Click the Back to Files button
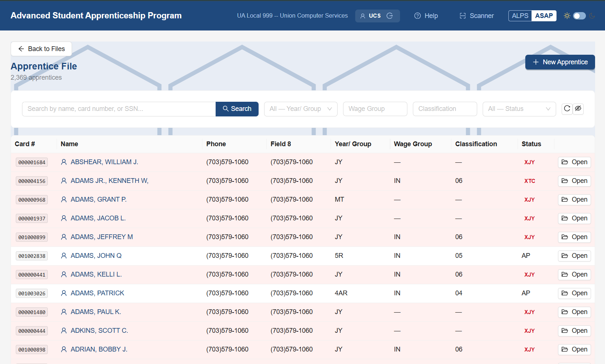The image size is (605, 364). tap(41, 49)
